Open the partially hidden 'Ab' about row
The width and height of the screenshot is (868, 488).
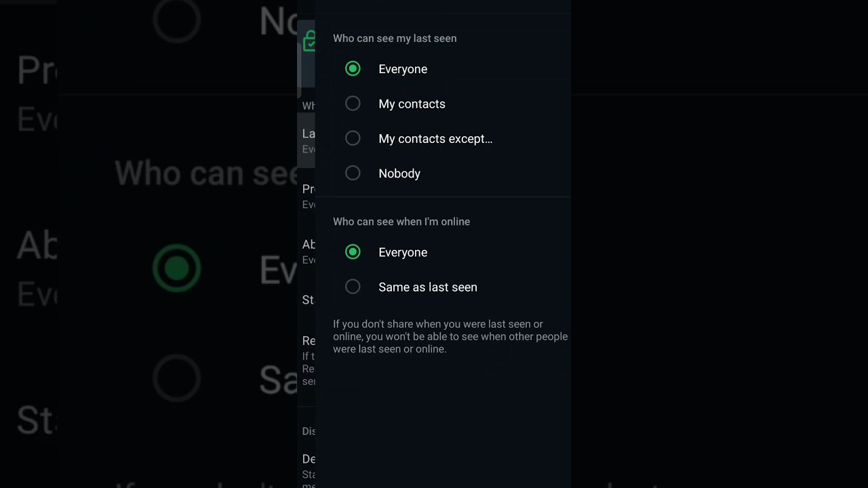click(x=308, y=251)
